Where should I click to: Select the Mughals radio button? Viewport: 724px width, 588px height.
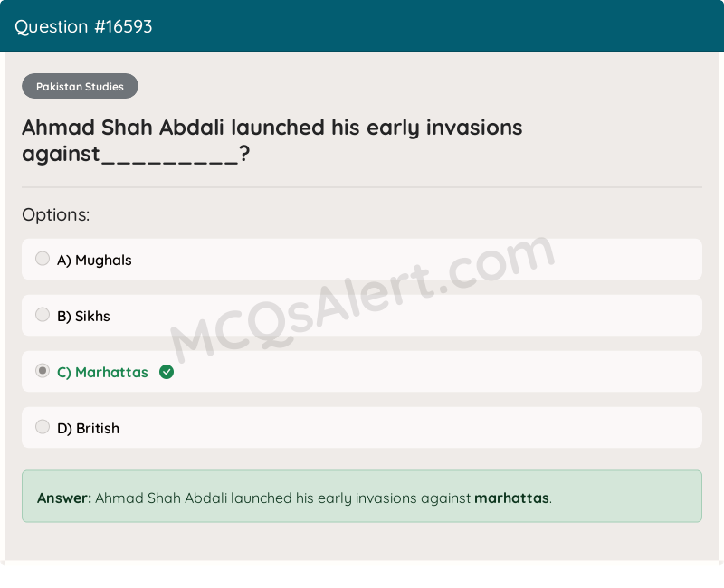[43, 258]
